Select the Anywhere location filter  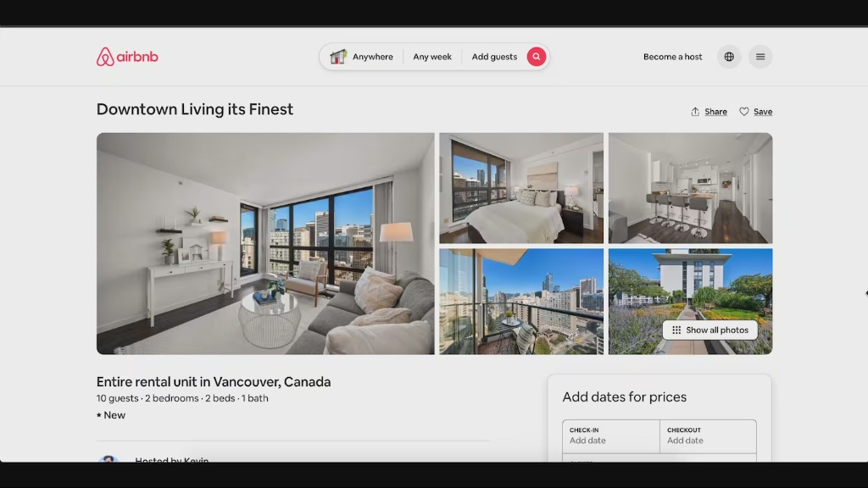[x=373, y=57]
